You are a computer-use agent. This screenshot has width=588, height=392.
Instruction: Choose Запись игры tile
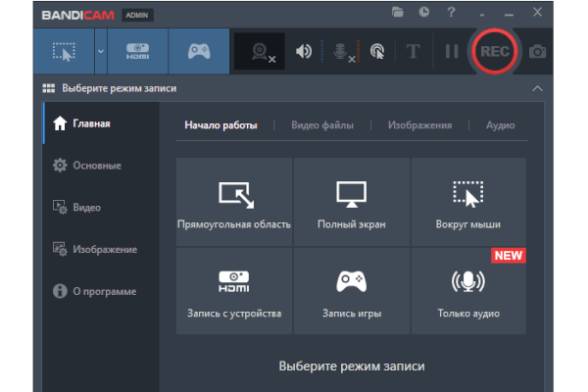coord(352,291)
